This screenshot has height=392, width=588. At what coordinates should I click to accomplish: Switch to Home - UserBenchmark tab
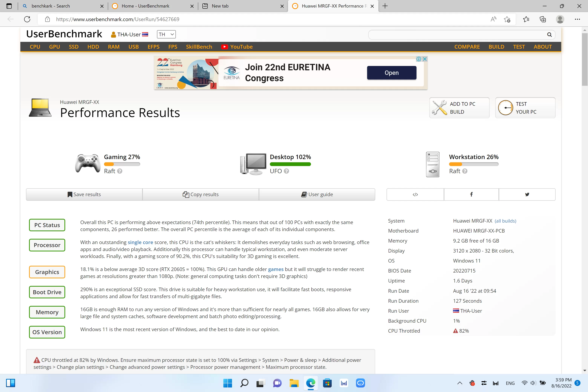[153, 6]
